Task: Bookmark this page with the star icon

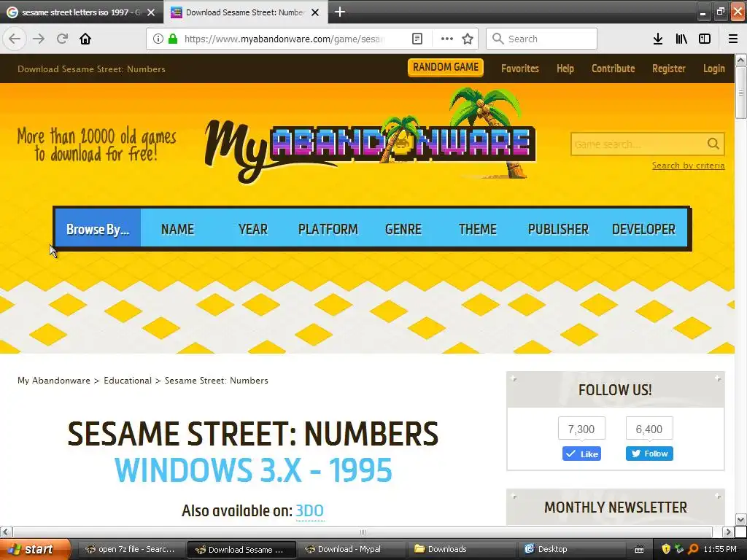Action: click(x=468, y=39)
